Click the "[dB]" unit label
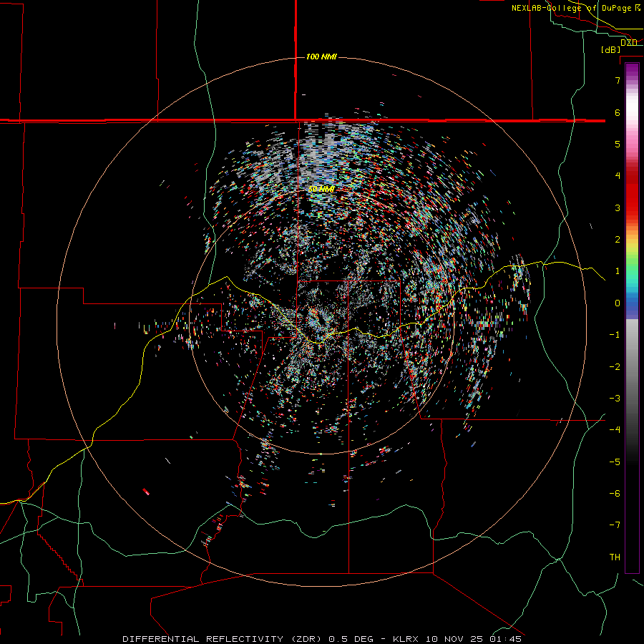The image size is (644, 644). 611,49
